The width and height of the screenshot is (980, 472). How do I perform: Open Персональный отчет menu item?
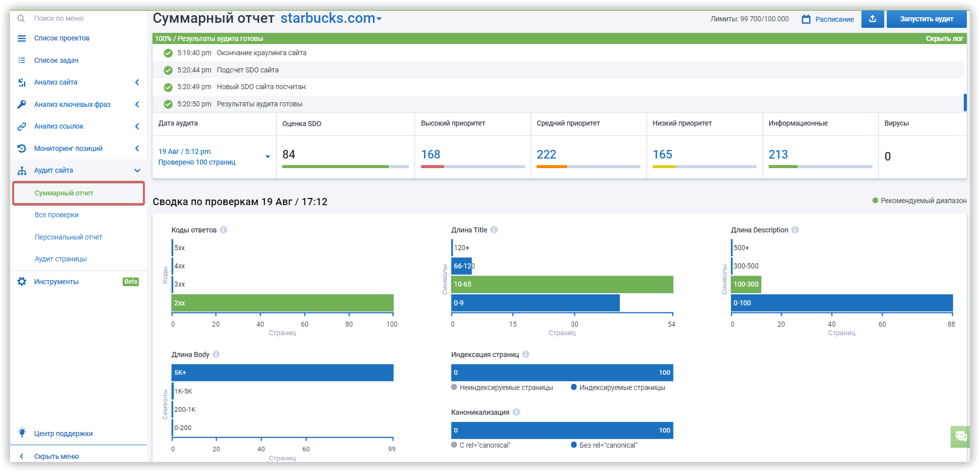(x=68, y=237)
